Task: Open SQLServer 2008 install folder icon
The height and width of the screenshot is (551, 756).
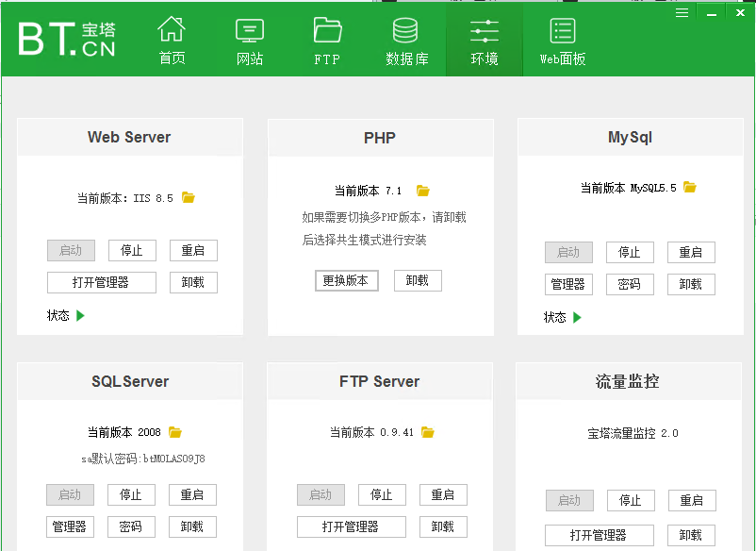Action: click(175, 432)
